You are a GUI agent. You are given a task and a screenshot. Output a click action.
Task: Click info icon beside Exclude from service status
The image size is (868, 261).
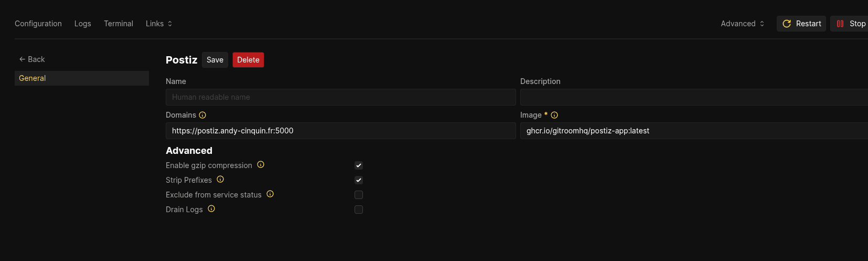coord(270,194)
